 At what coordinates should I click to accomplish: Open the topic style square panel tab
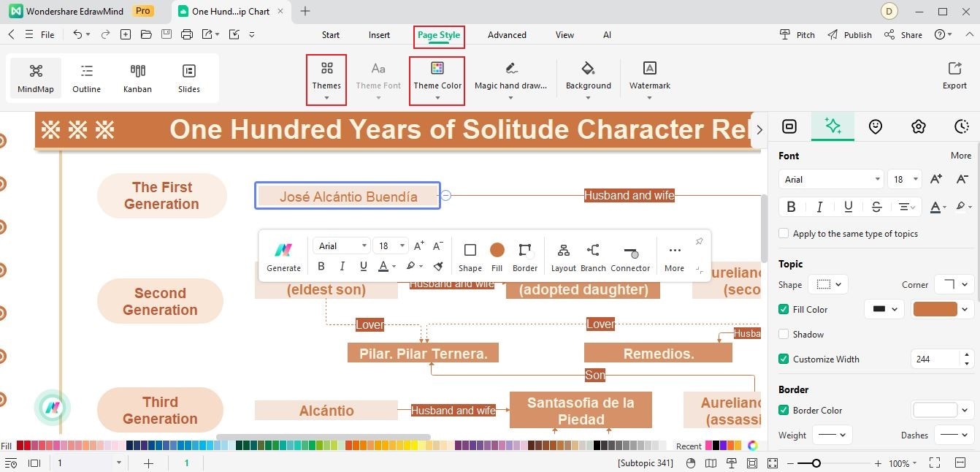point(789,126)
